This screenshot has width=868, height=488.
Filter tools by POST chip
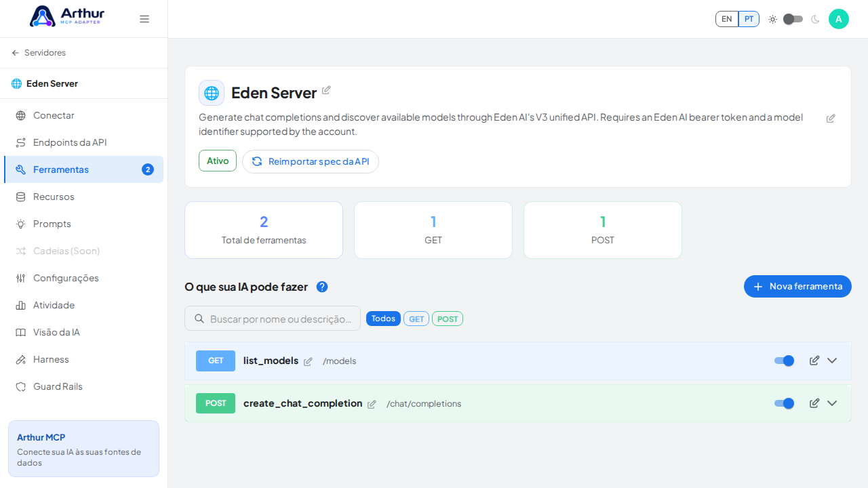coord(448,319)
